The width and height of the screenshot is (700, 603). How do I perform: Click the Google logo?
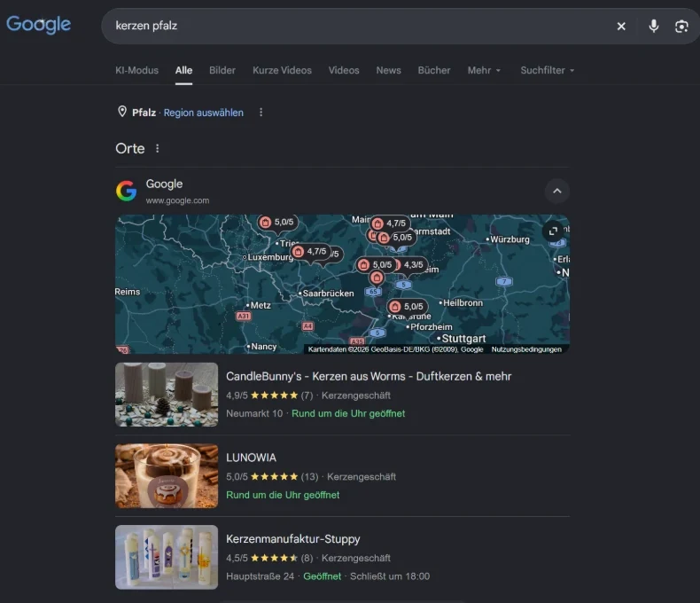tap(38, 25)
